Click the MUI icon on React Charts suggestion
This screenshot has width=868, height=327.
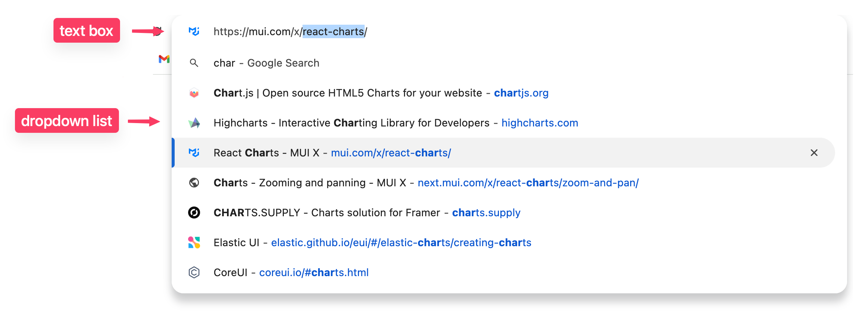(194, 153)
